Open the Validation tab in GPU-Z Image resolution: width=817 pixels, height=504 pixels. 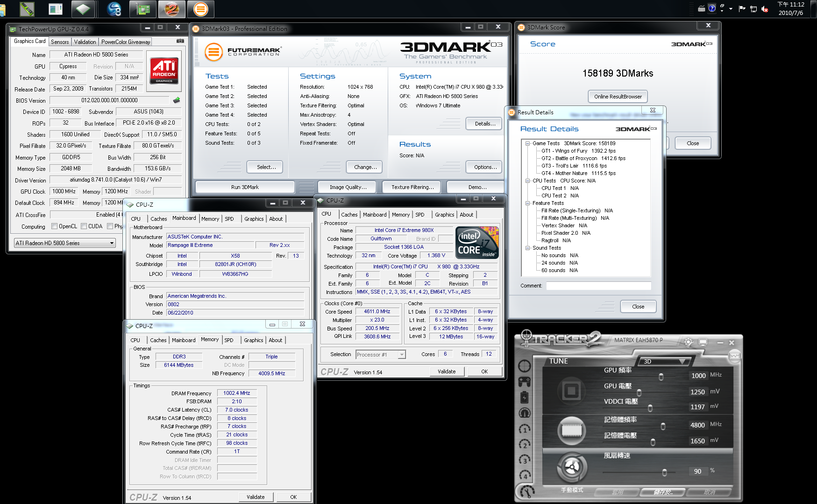point(85,42)
